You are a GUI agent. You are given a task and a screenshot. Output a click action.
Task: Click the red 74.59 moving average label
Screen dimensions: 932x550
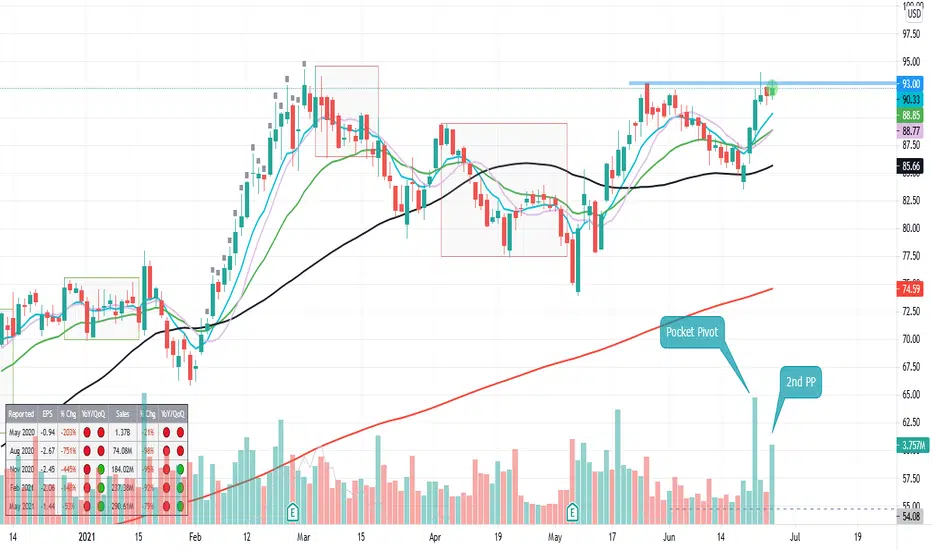coord(910,289)
